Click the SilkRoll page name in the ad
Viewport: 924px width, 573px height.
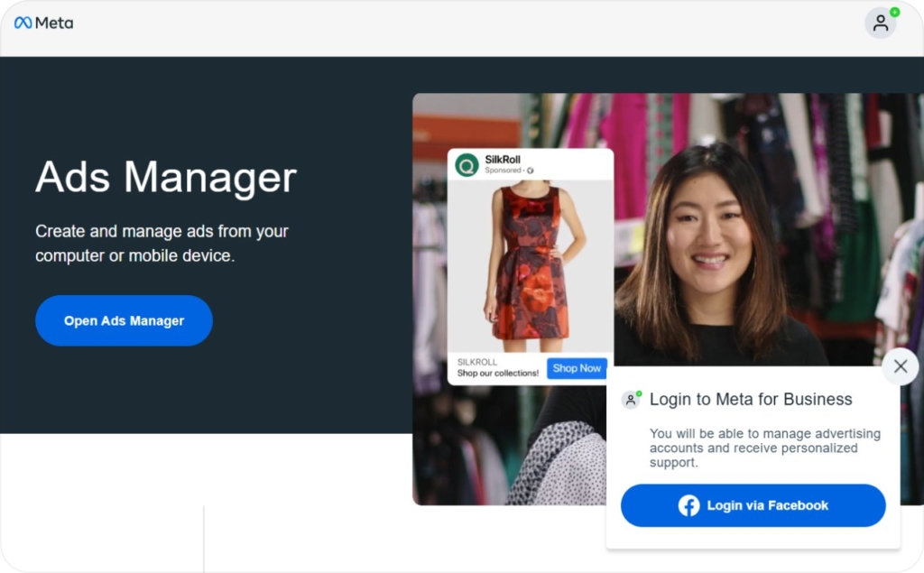503,159
